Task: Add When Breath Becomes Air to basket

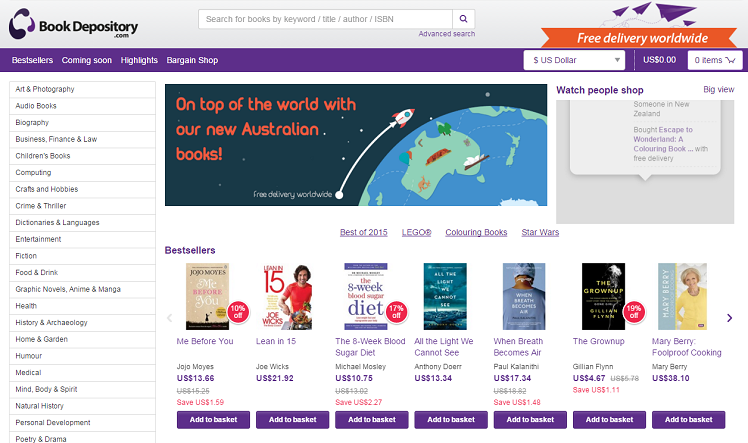Action: [530, 420]
